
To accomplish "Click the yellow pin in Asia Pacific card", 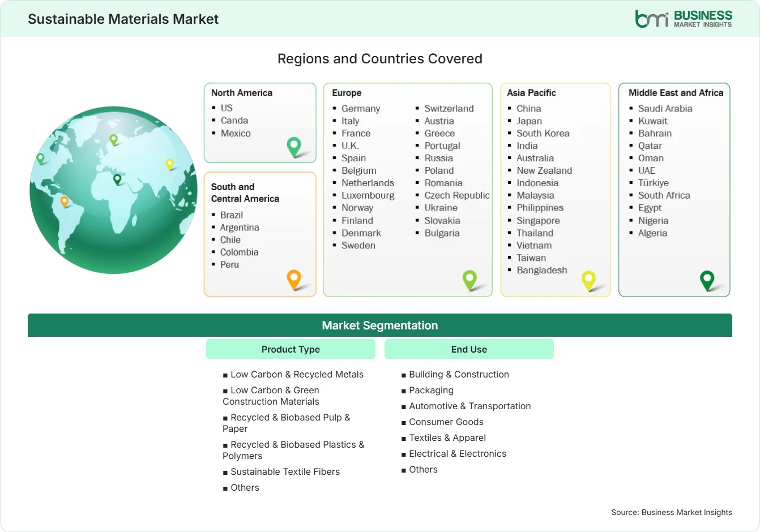I will 588,281.
